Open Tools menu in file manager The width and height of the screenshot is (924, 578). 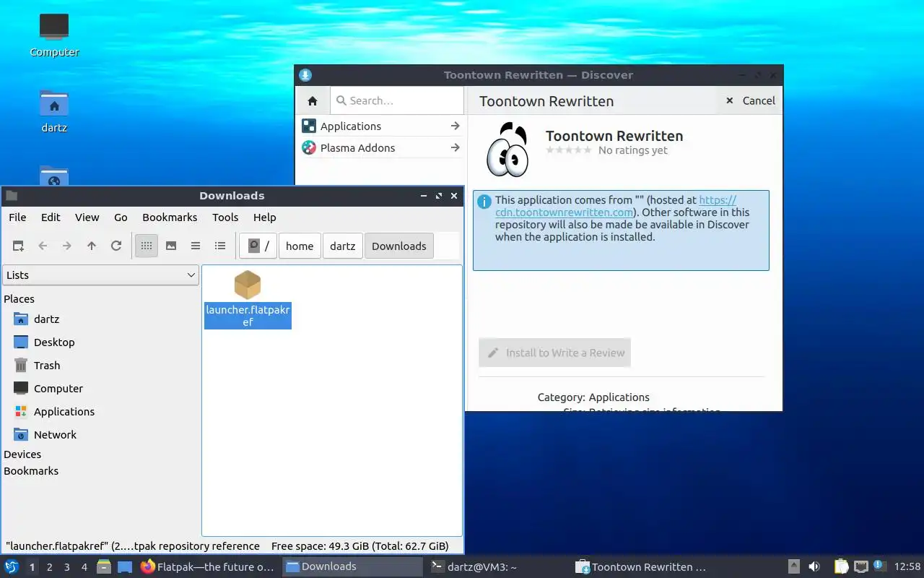click(x=225, y=217)
